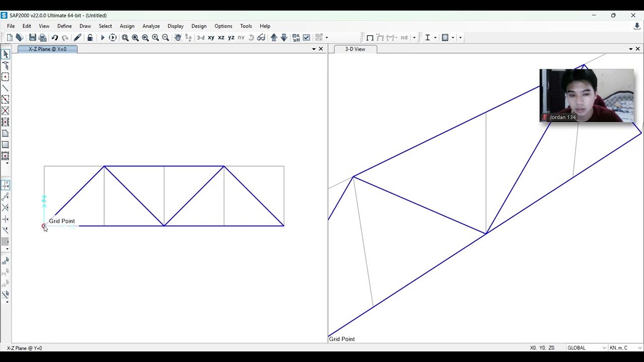Set view to xy plane

click(211, 38)
